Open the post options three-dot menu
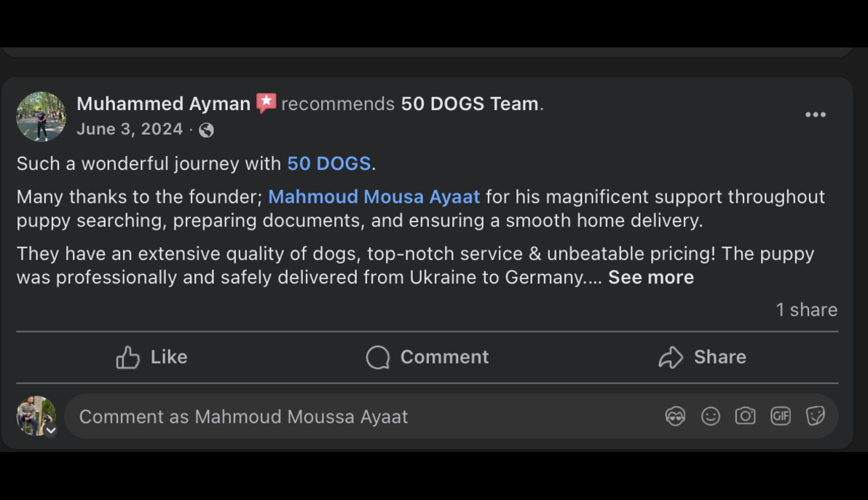This screenshot has height=500, width=868. point(815,115)
